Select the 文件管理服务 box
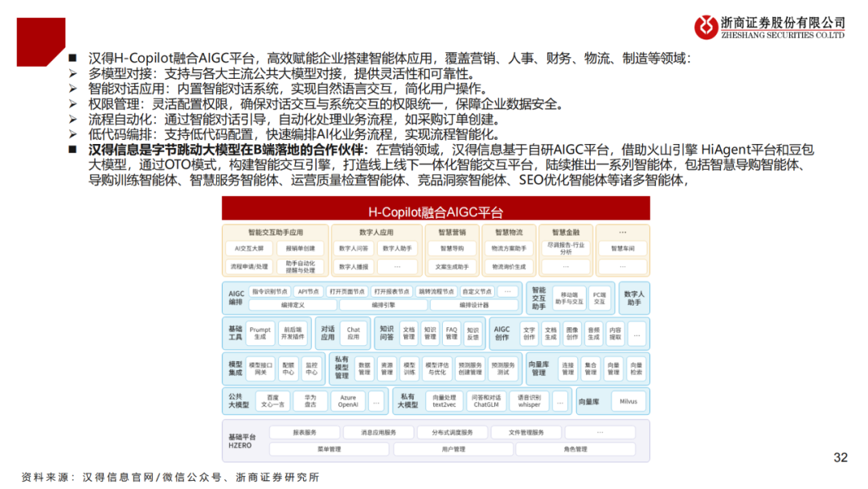868x489 pixels. tap(526, 433)
